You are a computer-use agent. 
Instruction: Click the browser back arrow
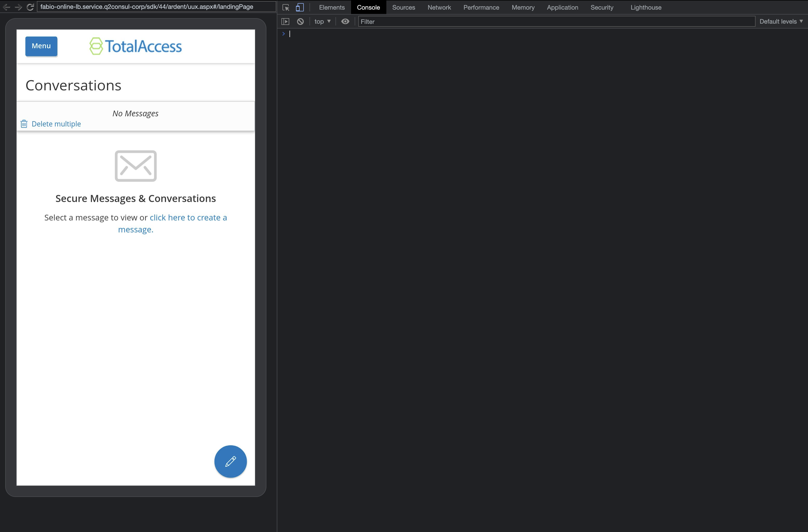pos(6,7)
